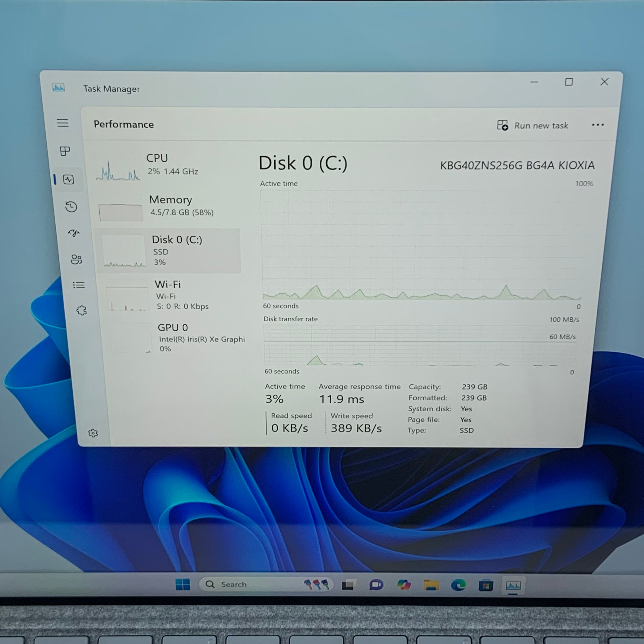Click Run new task button
This screenshot has height=644, width=644.
click(533, 126)
